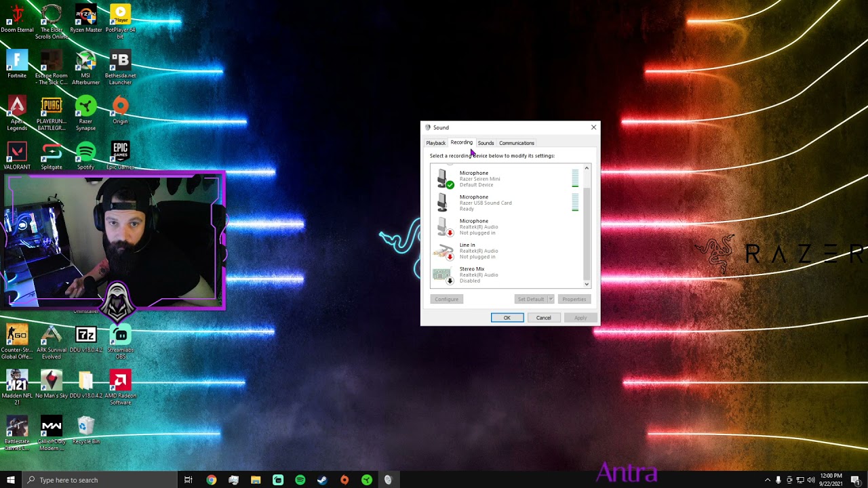Select the ARK Survival Evolved desktop icon
Image resolution: width=868 pixels, height=488 pixels.
pyautogui.click(x=52, y=342)
